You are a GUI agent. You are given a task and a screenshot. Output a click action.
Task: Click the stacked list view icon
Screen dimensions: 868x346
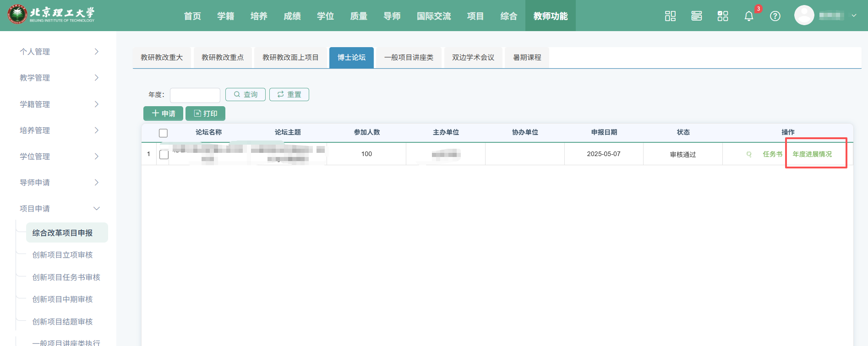pyautogui.click(x=696, y=16)
